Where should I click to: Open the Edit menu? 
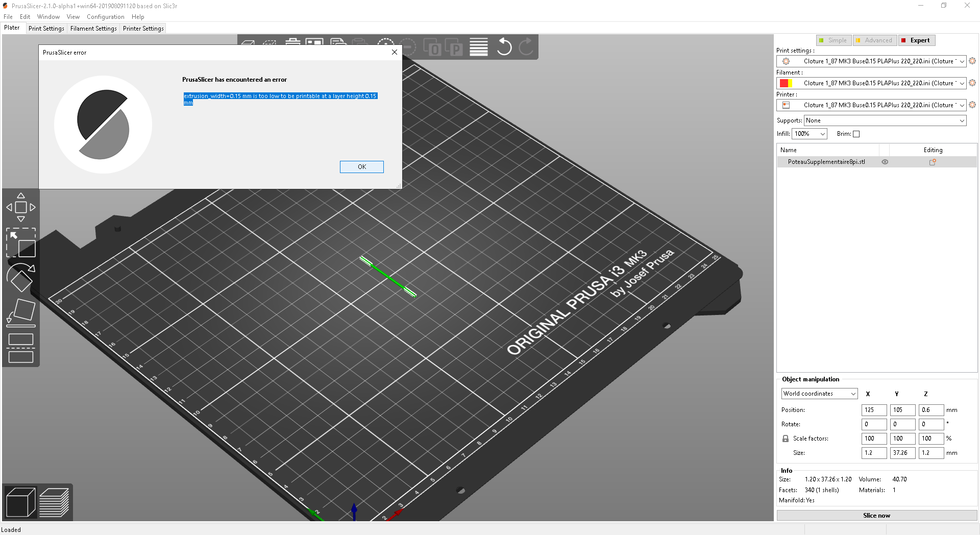(x=25, y=17)
